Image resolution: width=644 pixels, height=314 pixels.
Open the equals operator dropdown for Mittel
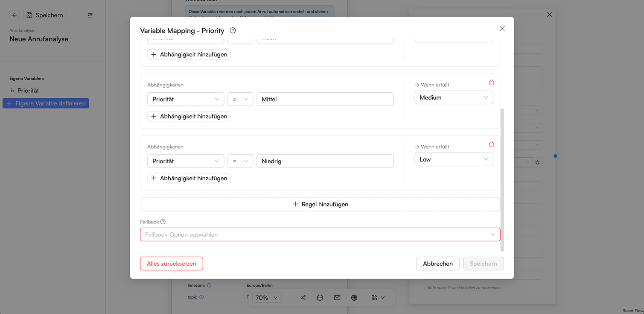[240, 99]
